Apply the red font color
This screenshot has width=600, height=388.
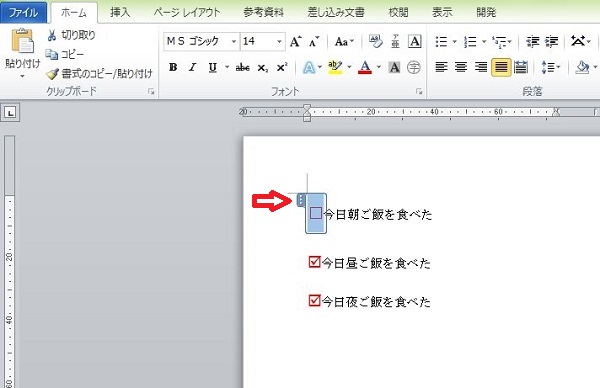365,68
